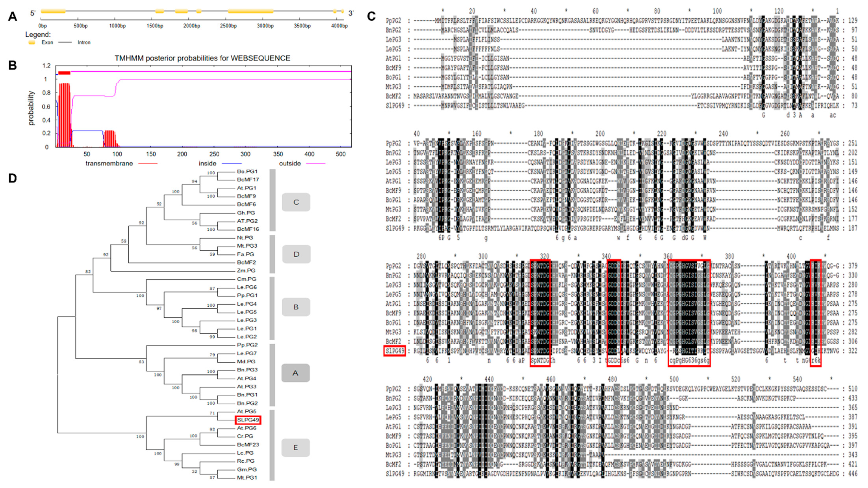Click the magenta outside legend line

pos(315,164)
